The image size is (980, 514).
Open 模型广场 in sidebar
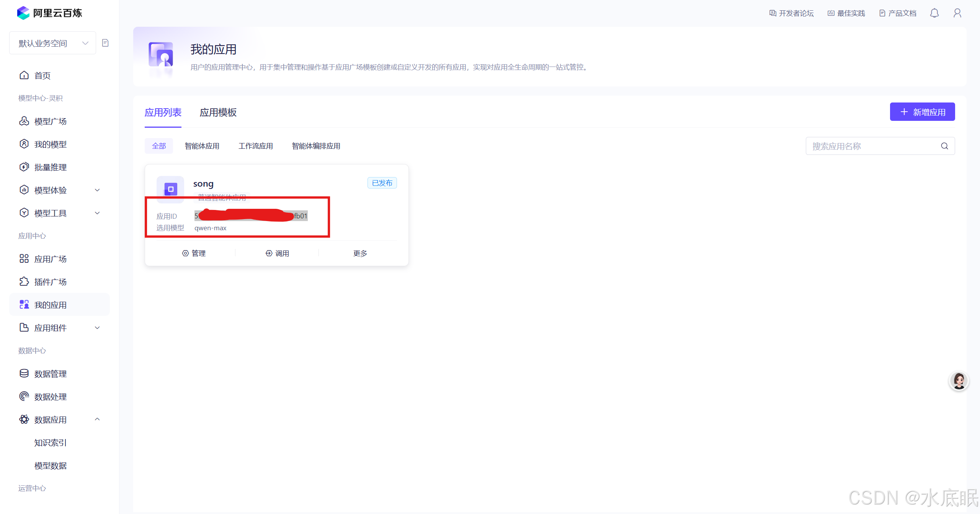[50, 121]
